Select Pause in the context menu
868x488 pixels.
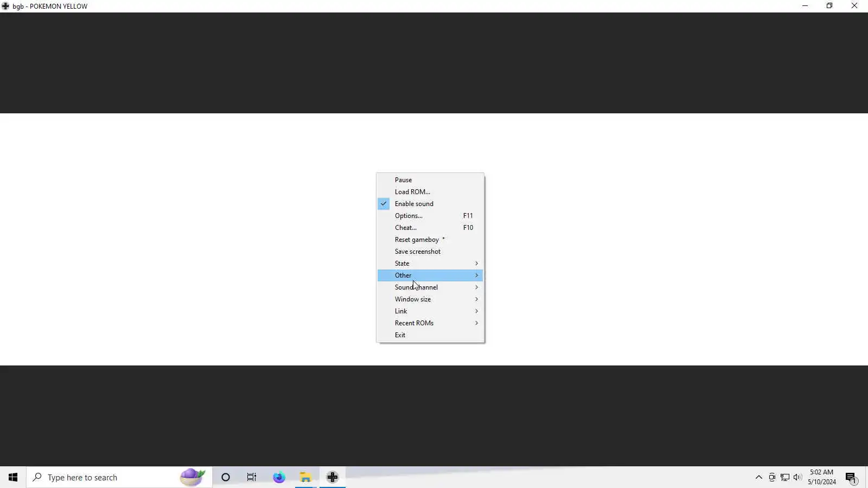[x=430, y=180]
